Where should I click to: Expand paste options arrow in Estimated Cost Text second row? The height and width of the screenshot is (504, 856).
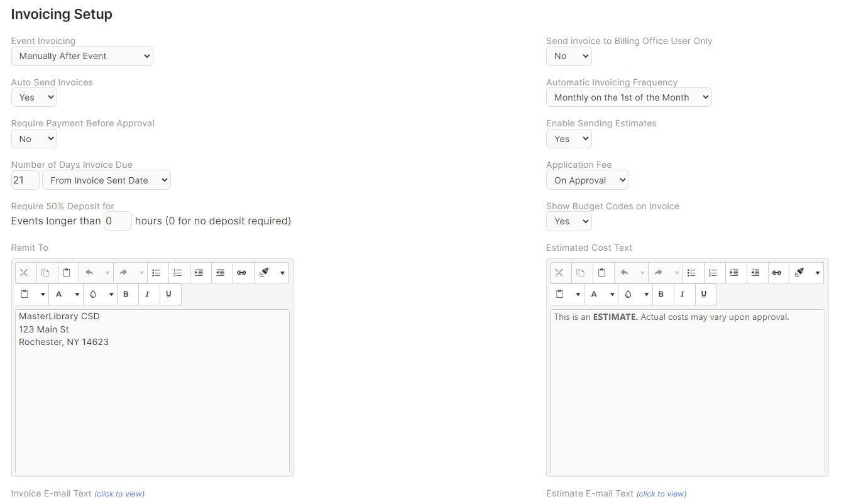tap(578, 294)
